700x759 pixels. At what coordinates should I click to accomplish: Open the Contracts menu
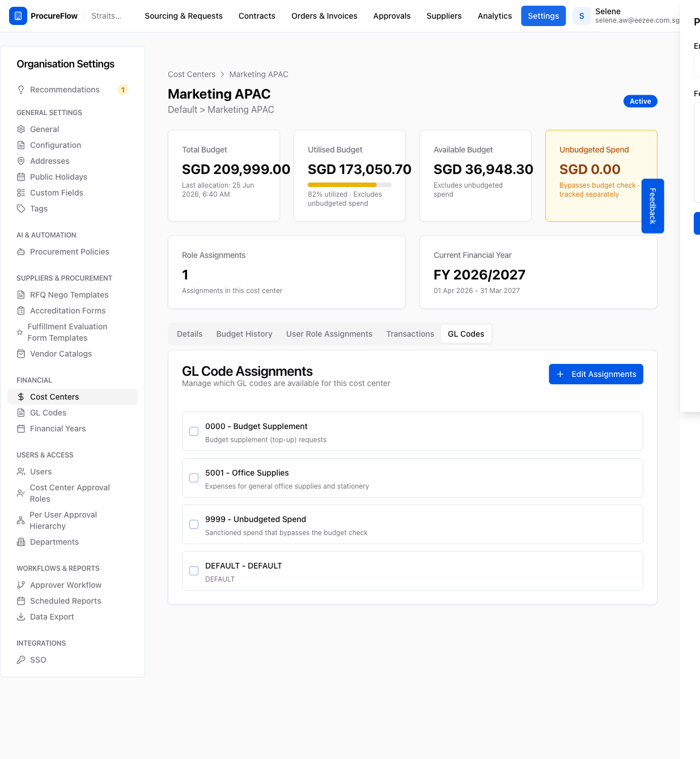coord(257,16)
